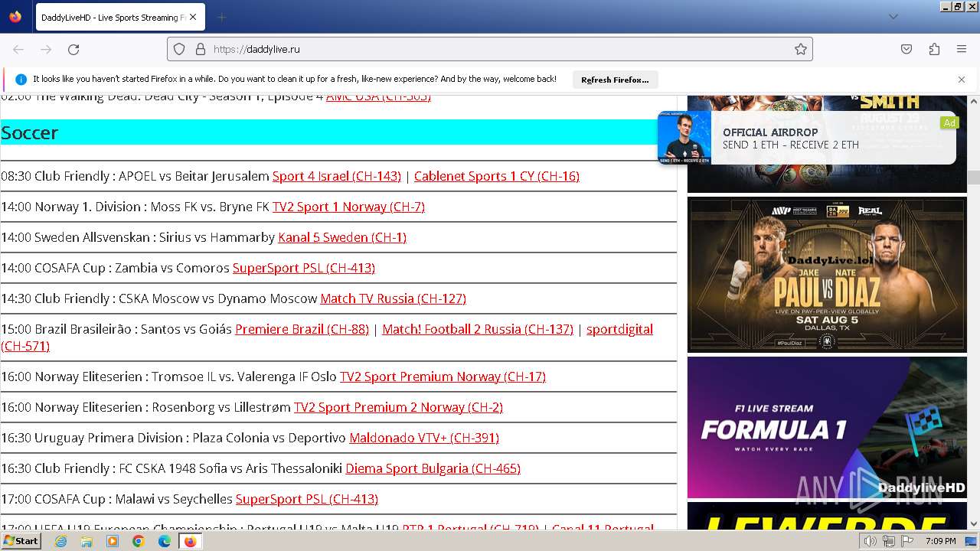Open SuperSport PSL link for Malawi vs Seychelles
The width and height of the screenshot is (980, 551).
click(307, 499)
